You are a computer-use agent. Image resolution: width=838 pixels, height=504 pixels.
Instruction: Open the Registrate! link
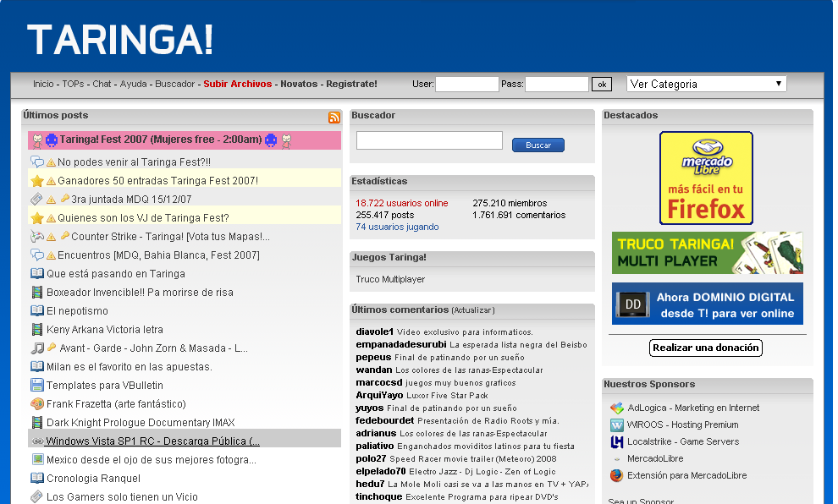(351, 84)
